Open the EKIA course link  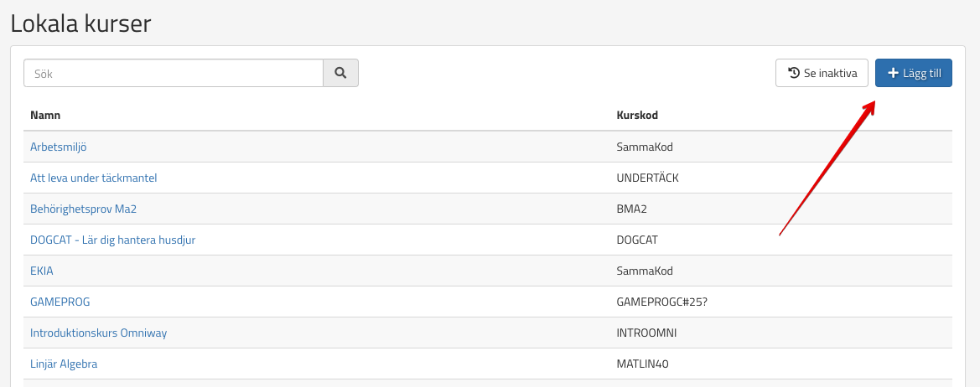coord(42,271)
